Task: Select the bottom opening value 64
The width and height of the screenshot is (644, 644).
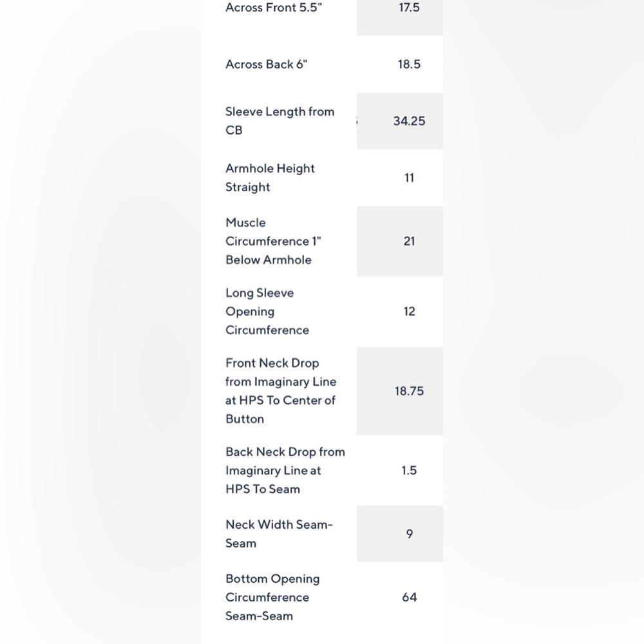Action: (x=409, y=597)
